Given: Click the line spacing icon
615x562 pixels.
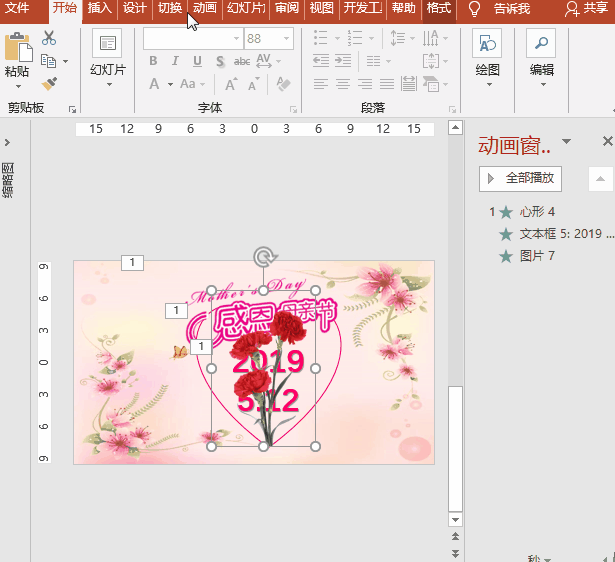Looking at the screenshot, I should (x=398, y=38).
